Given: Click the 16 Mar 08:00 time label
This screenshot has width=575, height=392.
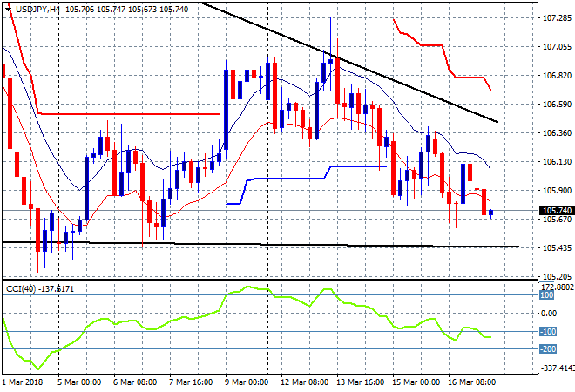Looking at the screenshot, I should 471,382.
